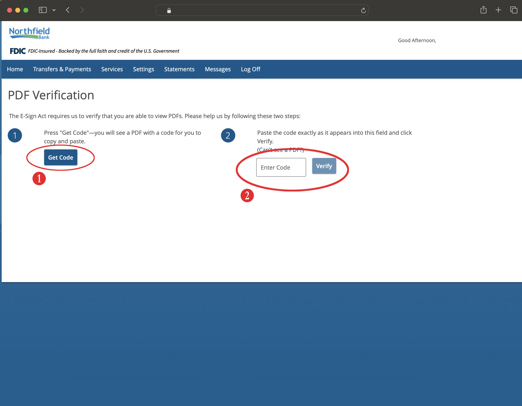Click the Northfield Bank logo

click(29, 33)
